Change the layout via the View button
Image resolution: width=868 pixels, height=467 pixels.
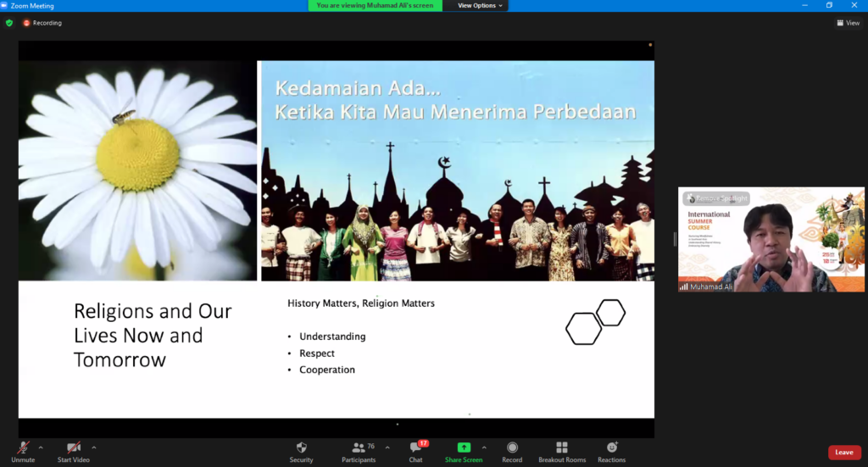pos(848,23)
